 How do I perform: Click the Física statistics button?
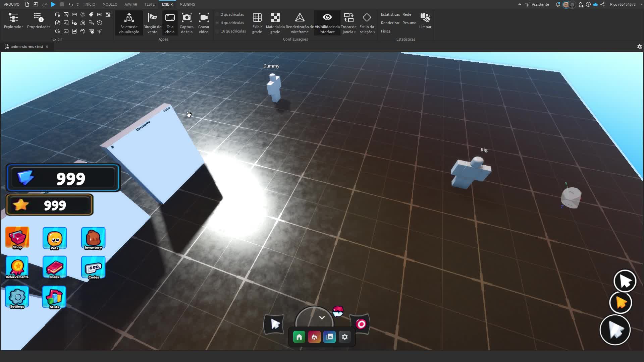385,31
